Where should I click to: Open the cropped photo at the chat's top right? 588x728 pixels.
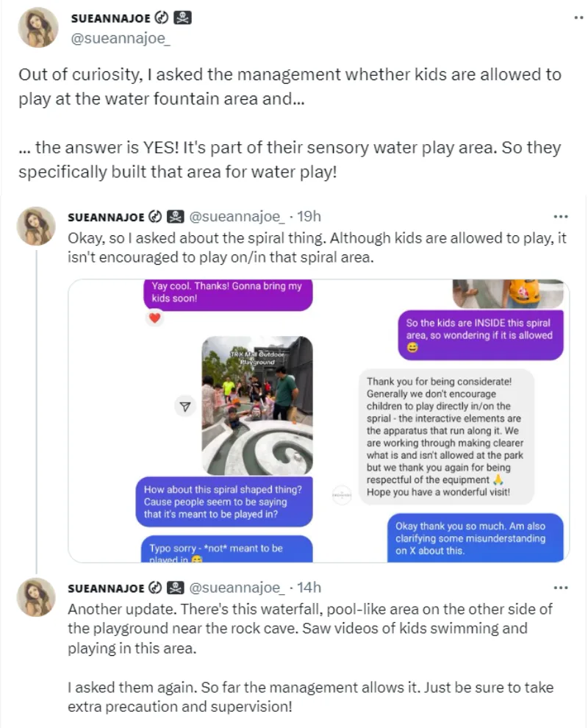point(508,293)
